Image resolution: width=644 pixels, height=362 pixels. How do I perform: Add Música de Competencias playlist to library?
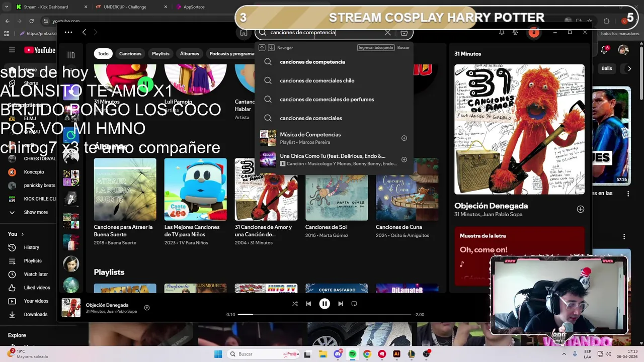click(x=404, y=138)
